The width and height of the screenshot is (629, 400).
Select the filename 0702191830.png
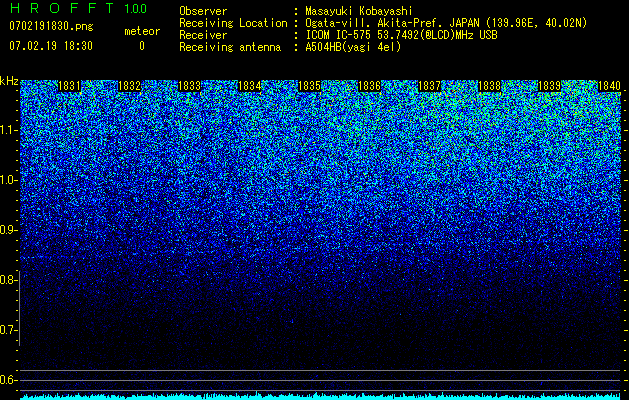point(51,27)
